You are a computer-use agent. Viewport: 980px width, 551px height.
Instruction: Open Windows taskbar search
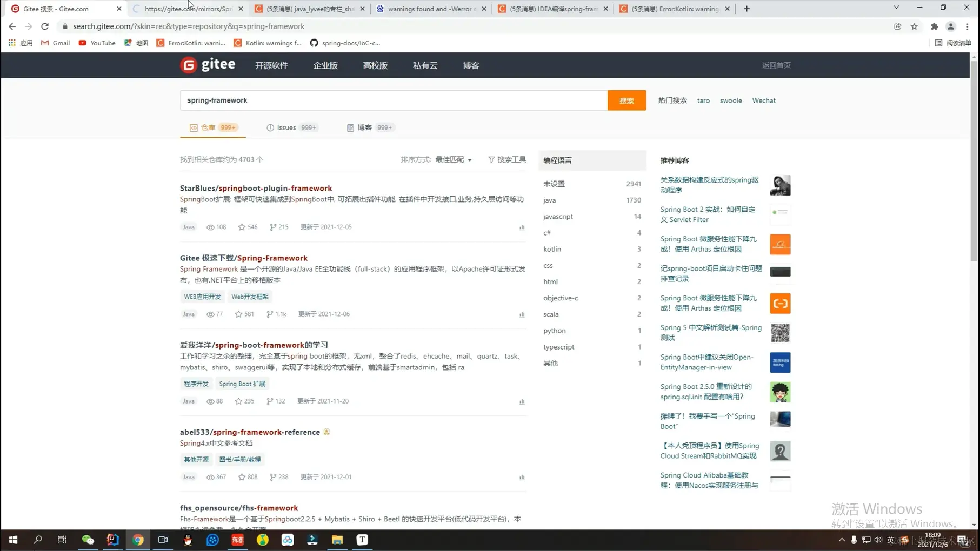click(38, 540)
